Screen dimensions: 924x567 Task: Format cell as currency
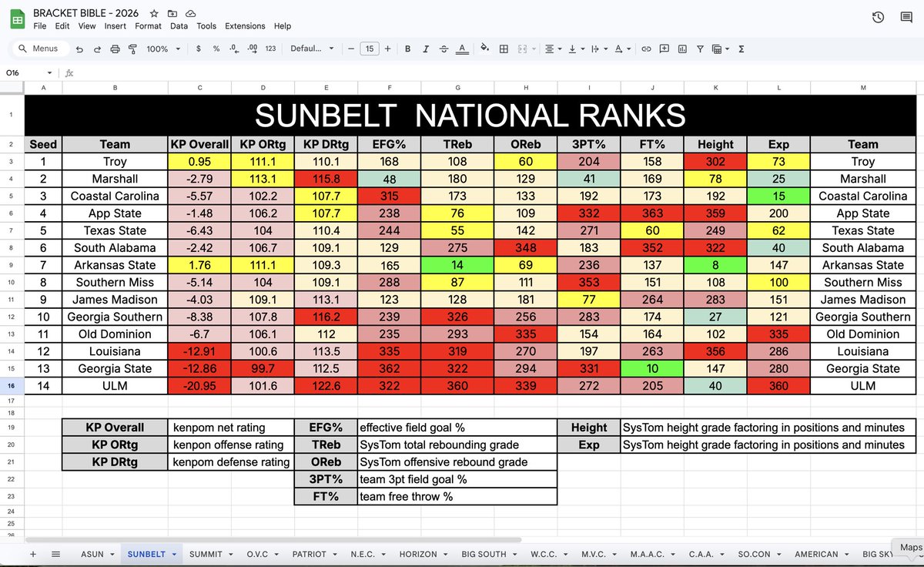tap(199, 49)
